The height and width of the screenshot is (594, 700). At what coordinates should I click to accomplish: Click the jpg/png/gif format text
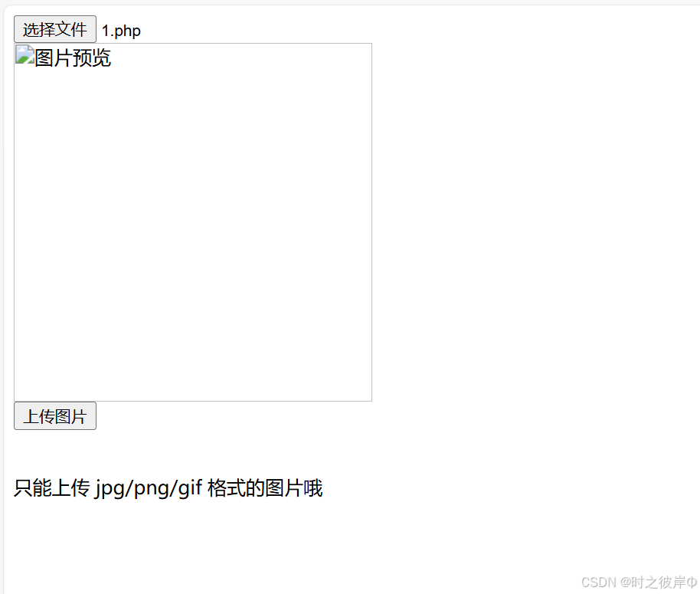149,488
